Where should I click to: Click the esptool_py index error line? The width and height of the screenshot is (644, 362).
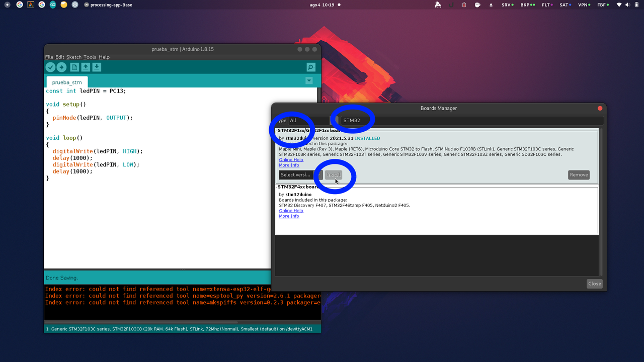pyautogui.click(x=183, y=296)
